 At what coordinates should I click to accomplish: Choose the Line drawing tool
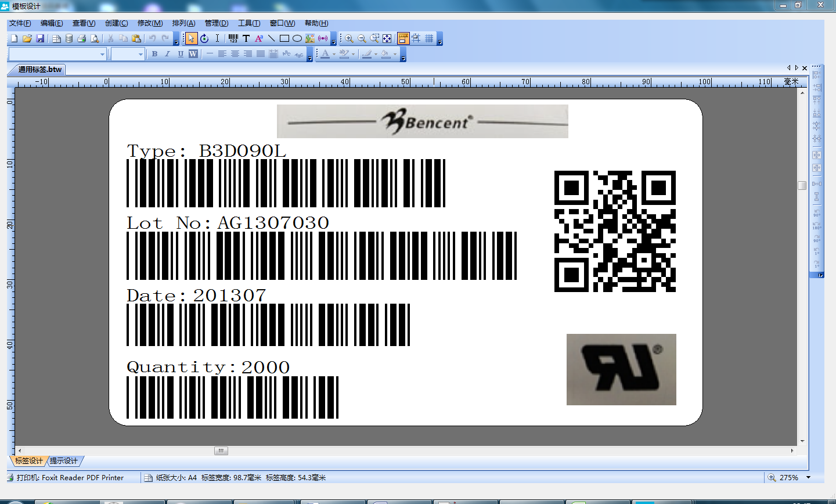pyautogui.click(x=271, y=39)
